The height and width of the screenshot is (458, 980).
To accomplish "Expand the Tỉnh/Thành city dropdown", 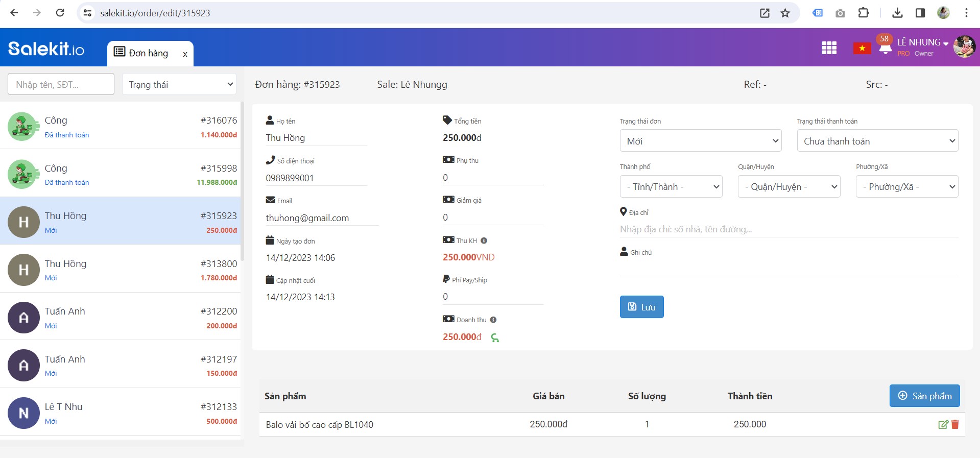I will pyautogui.click(x=671, y=187).
